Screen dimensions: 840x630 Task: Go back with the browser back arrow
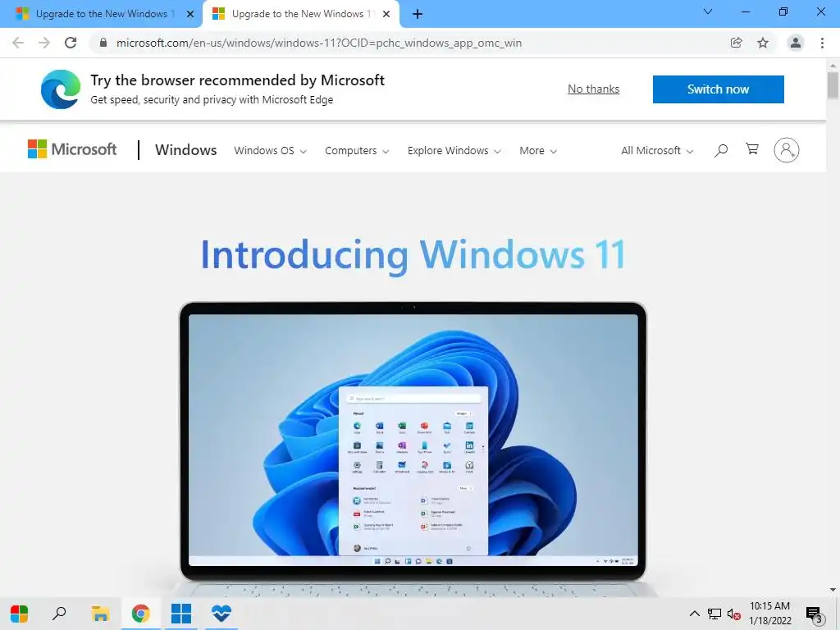click(x=18, y=43)
